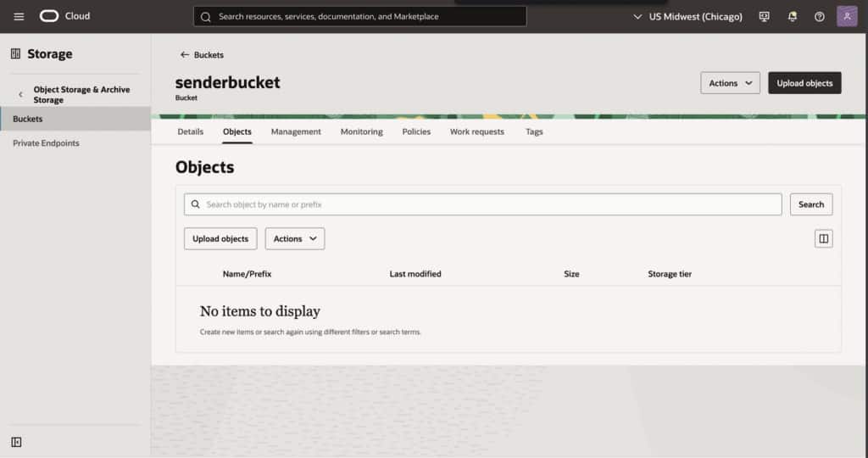This screenshot has width=868, height=458.
Task: Open the header Actions dropdown
Action: pyautogui.click(x=730, y=83)
